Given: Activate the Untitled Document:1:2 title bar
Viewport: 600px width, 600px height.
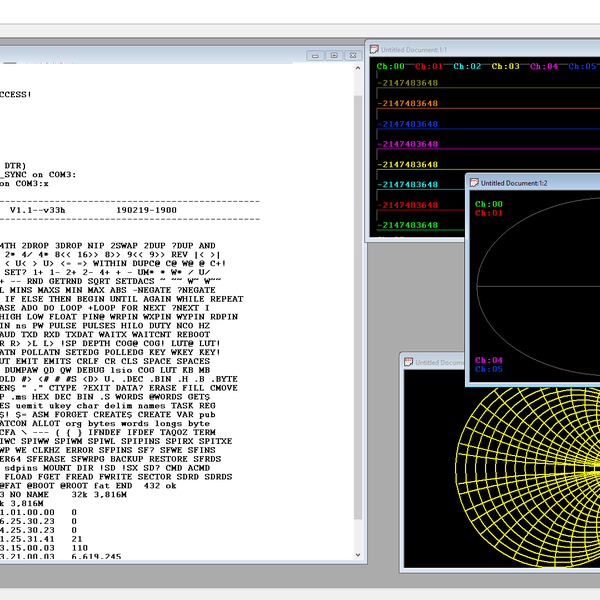Looking at the screenshot, I should click(x=534, y=183).
